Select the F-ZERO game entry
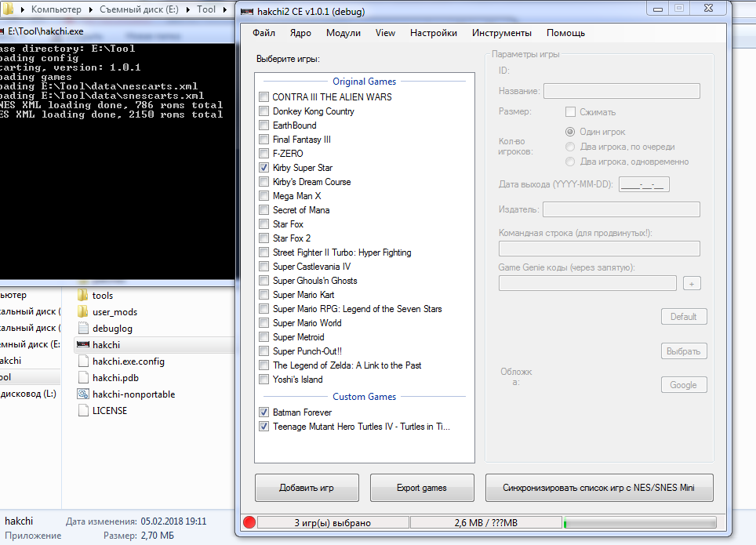The width and height of the screenshot is (756, 545). (x=288, y=154)
